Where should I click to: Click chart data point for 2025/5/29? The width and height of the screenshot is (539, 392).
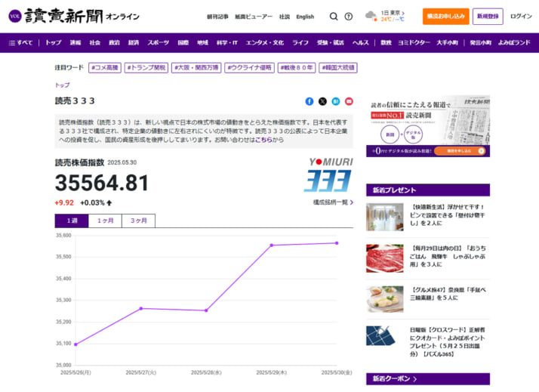272,245
